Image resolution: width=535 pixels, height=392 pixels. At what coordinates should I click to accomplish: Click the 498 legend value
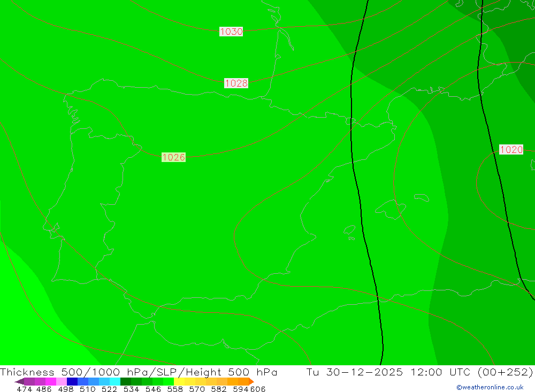[x=65, y=389]
